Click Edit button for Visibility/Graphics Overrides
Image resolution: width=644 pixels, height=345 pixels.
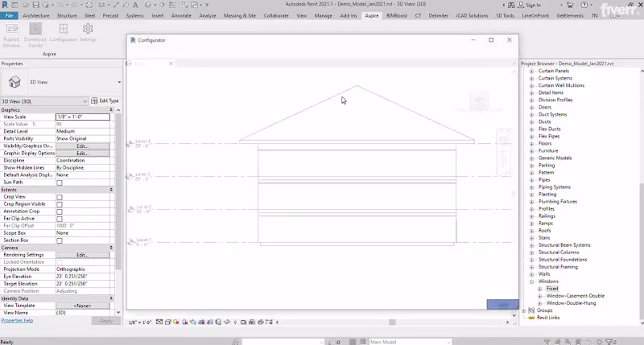[83, 146]
